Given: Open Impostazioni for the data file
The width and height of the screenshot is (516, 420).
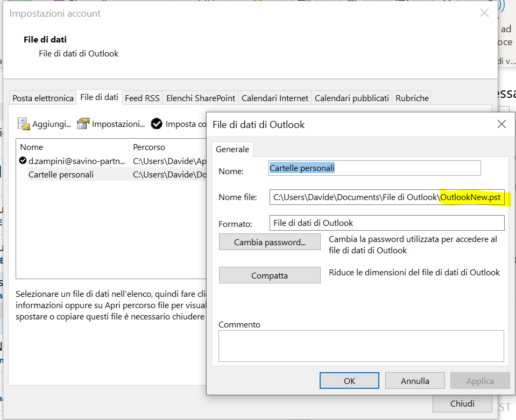Looking at the screenshot, I should [x=111, y=124].
